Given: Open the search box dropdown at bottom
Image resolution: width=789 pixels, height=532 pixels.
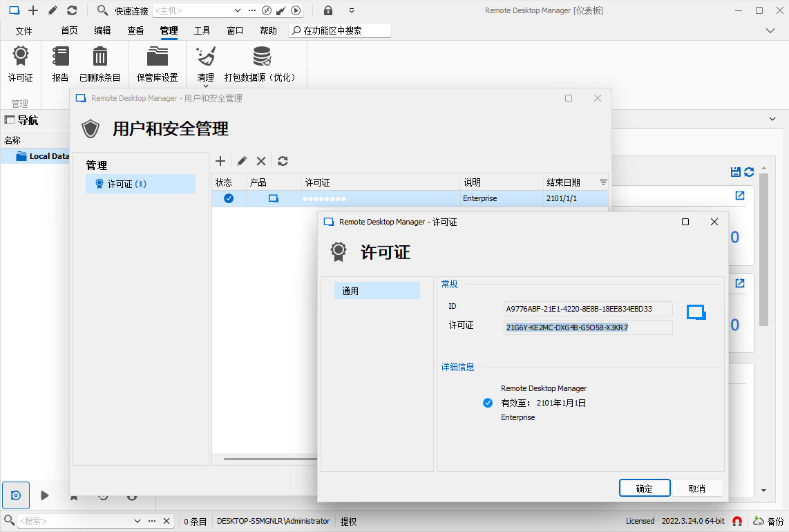Looking at the screenshot, I should [x=137, y=521].
